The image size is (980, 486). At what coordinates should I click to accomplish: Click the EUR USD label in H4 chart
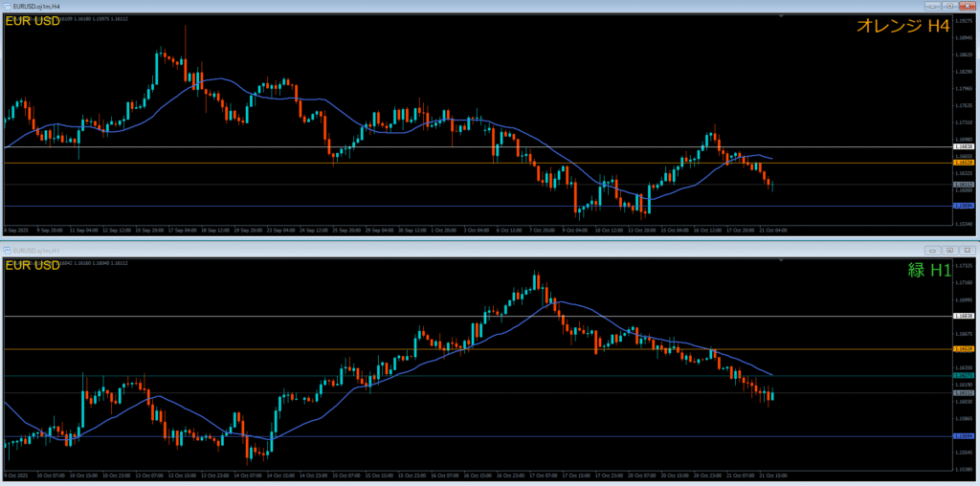pos(33,20)
